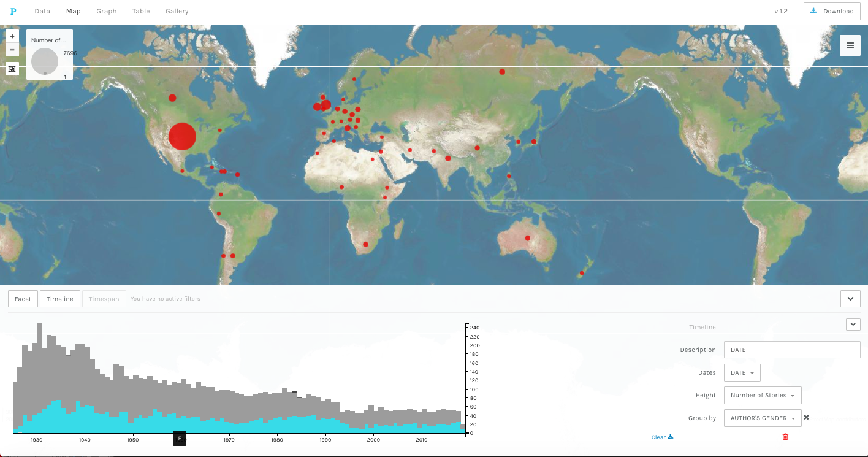The height and width of the screenshot is (457, 868).
Task: Zoom in on the map
Action: pos(12,36)
